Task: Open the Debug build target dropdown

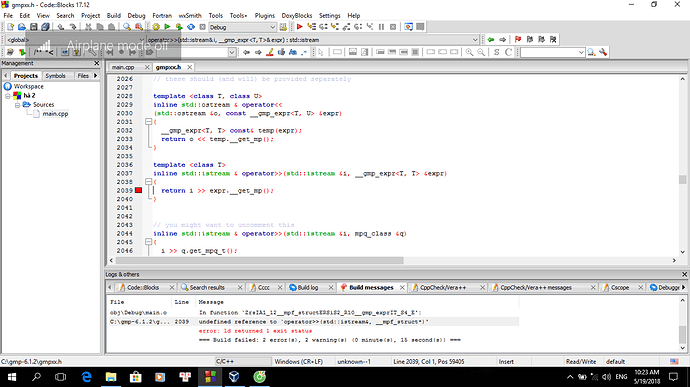Action: point(242,27)
